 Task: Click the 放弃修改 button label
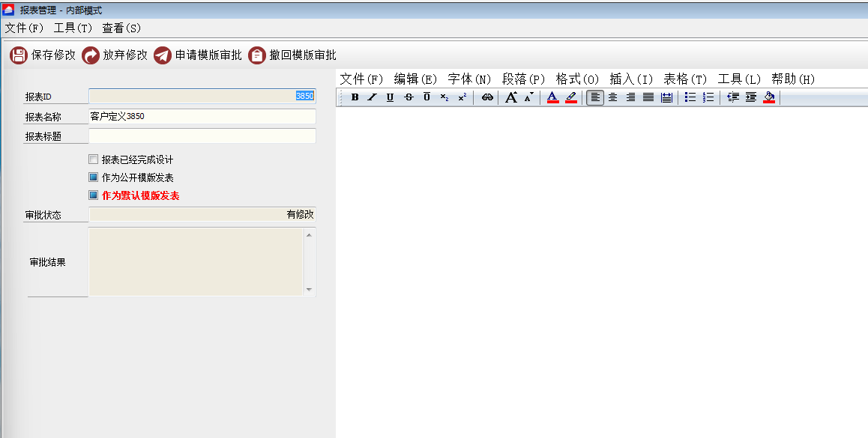(125, 55)
